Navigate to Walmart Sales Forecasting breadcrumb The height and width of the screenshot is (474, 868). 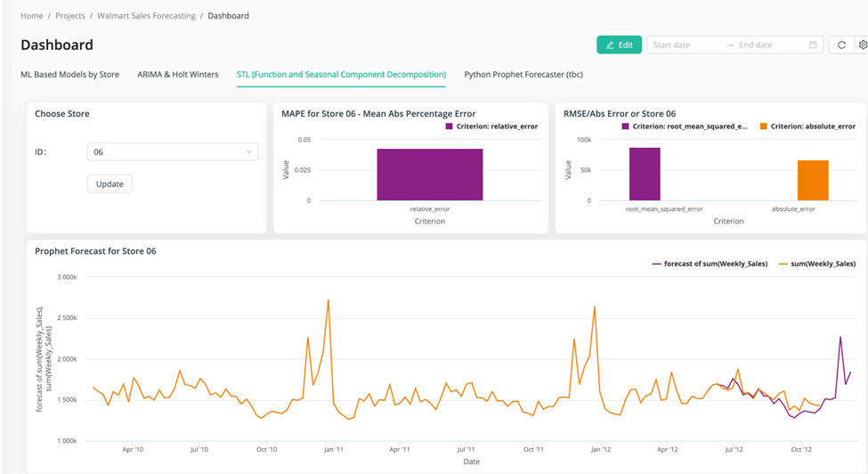146,16
